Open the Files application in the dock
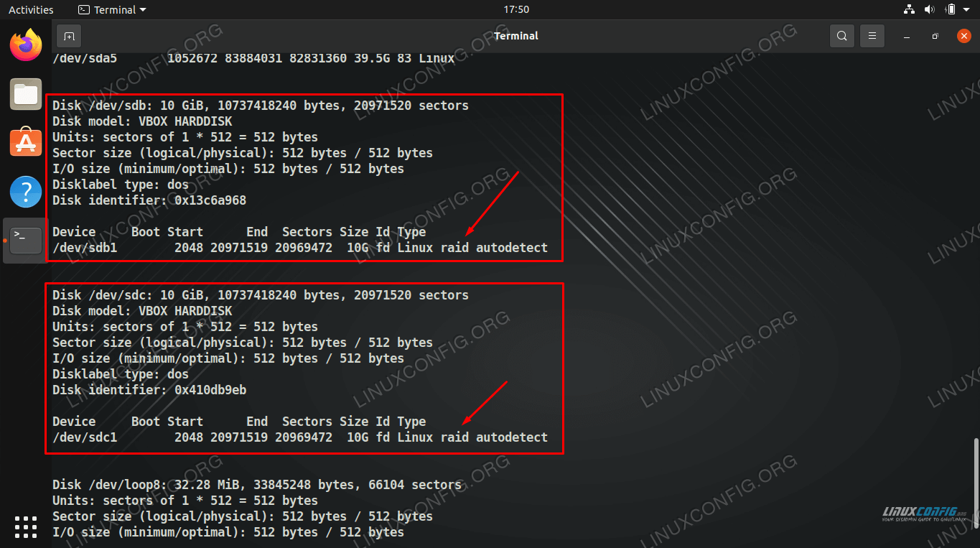980x548 pixels. (25, 94)
